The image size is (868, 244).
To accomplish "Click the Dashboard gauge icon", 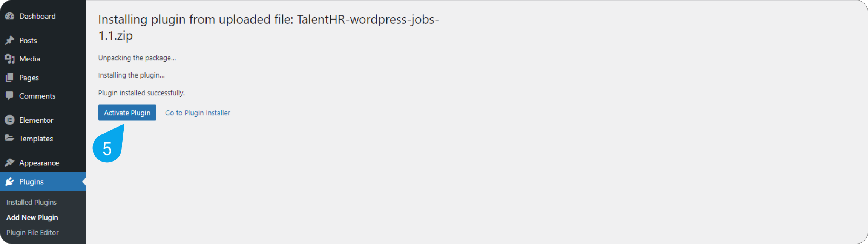I will [10, 16].
